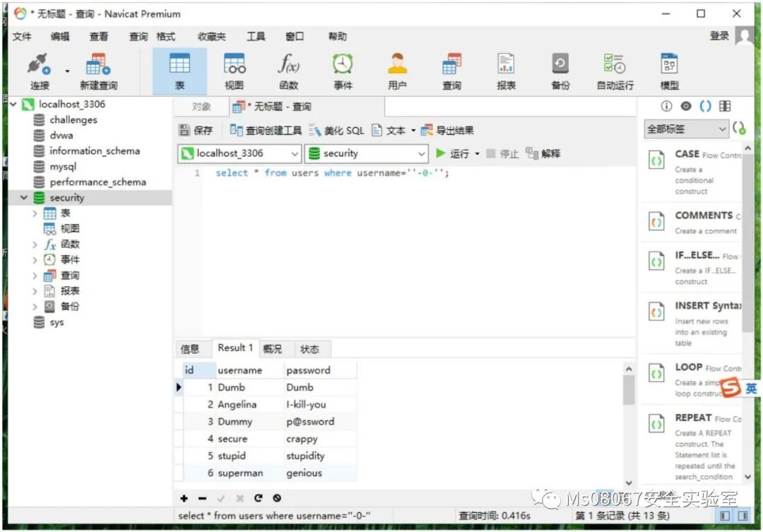
Task: Open the 收藏夹 favorites menu
Action: coord(212,36)
